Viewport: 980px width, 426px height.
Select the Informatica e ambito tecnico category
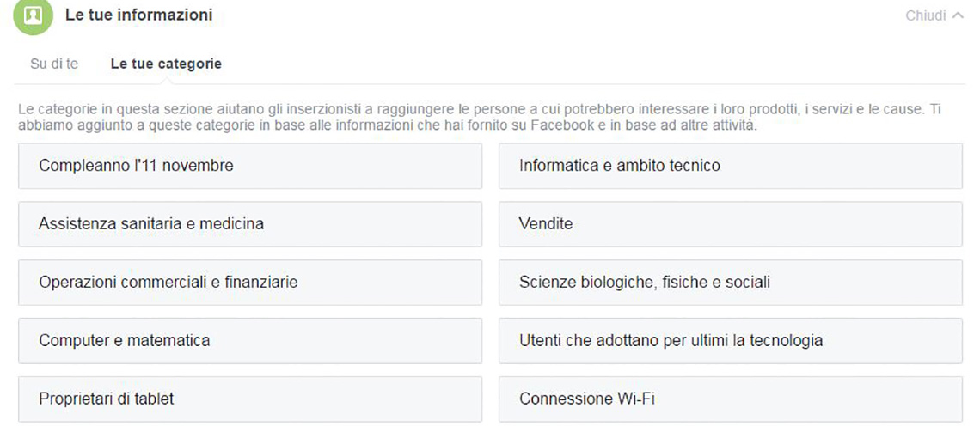tap(731, 166)
